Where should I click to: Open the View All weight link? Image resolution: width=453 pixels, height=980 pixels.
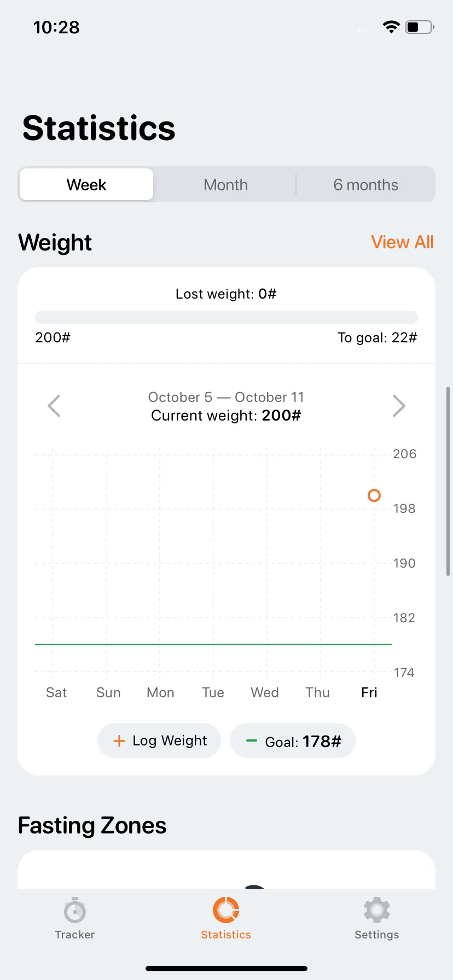[402, 242]
